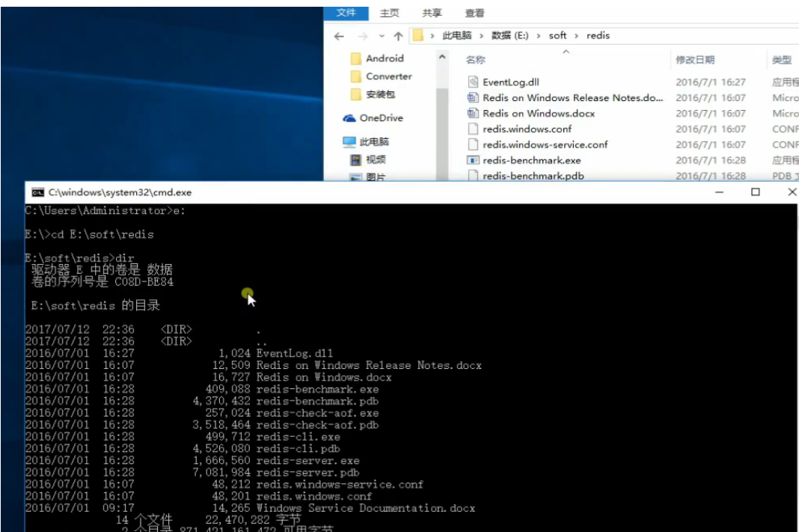Minimize the cmd.exe window

[x=719, y=192]
